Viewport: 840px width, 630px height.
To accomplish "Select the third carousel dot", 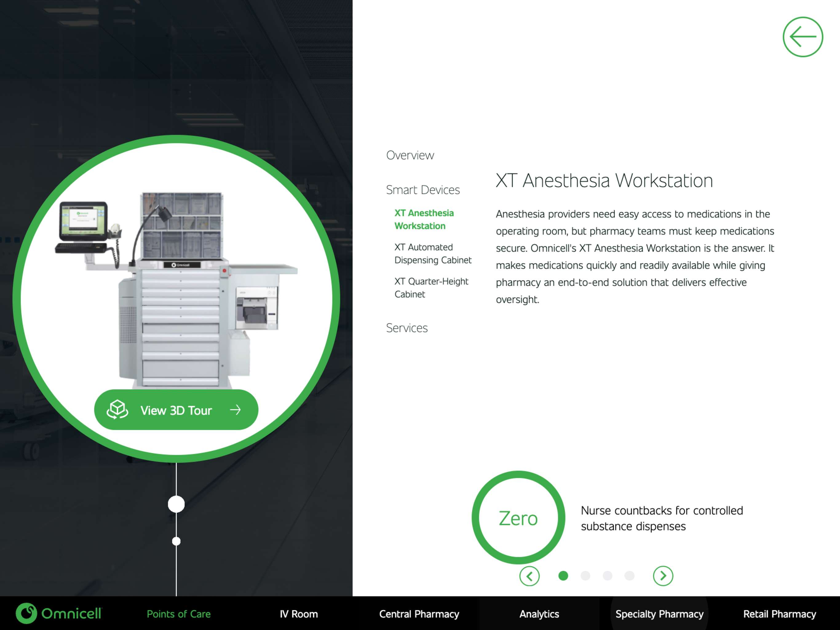I will click(x=607, y=576).
